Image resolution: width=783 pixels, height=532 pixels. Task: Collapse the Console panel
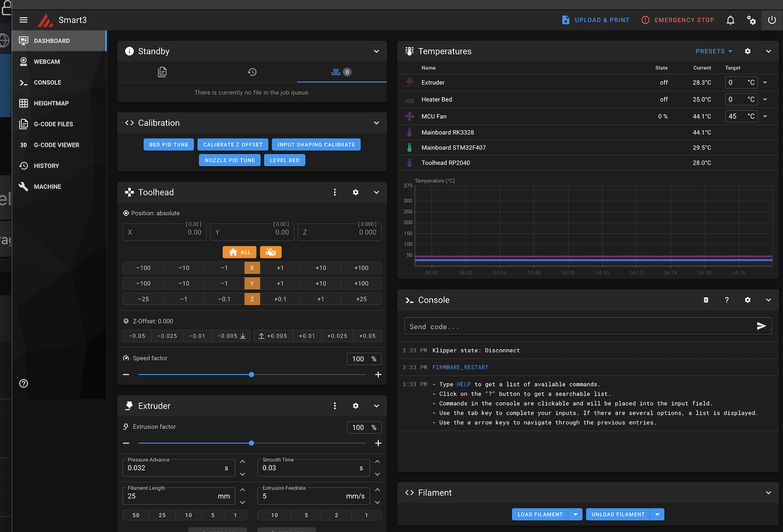click(x=768, y=300)
